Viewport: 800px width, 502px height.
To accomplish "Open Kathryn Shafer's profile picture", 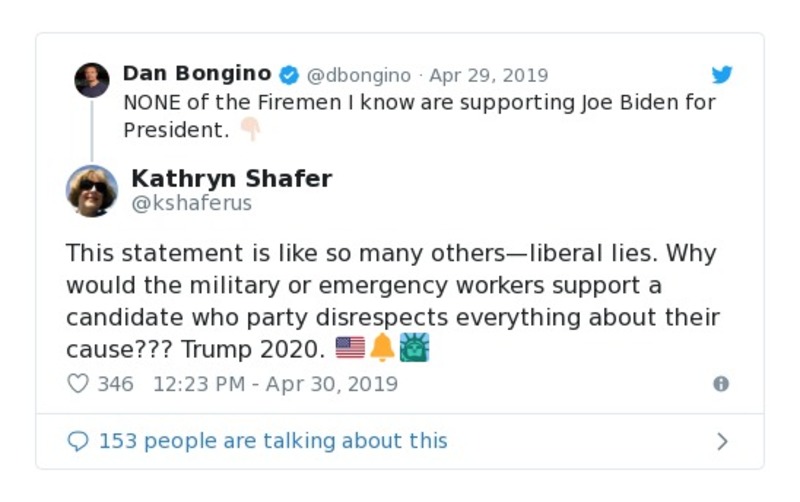I will click(x=92, y=190).
